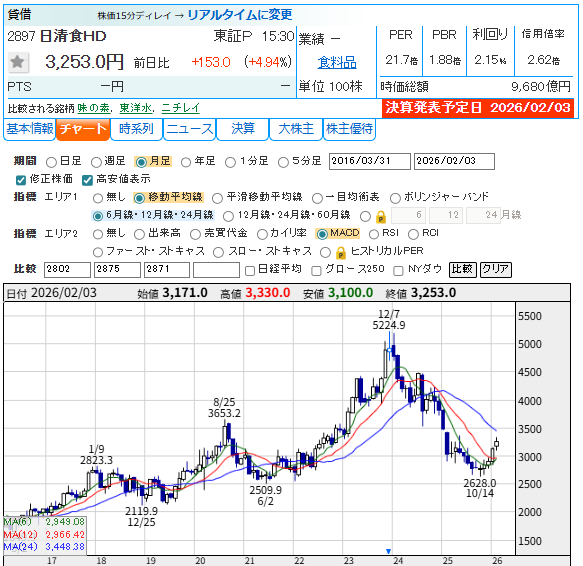Select ヒストリカルPER radio button
This screenshot has width=583, height=566.
click(x=325, y=253)
